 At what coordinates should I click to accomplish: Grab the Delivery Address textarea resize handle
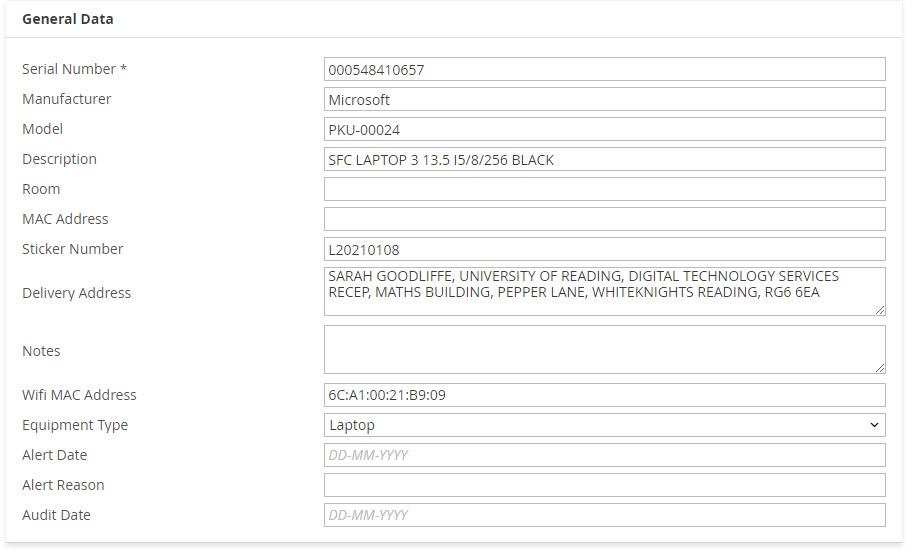(x=880, y=311)
